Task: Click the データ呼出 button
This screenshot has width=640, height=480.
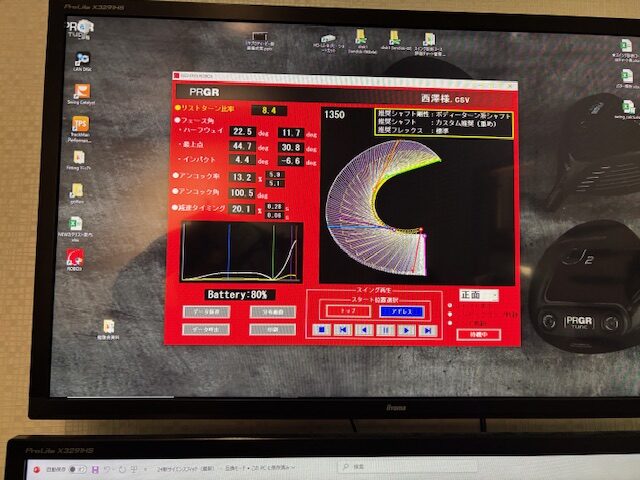Action: [206, 329]
